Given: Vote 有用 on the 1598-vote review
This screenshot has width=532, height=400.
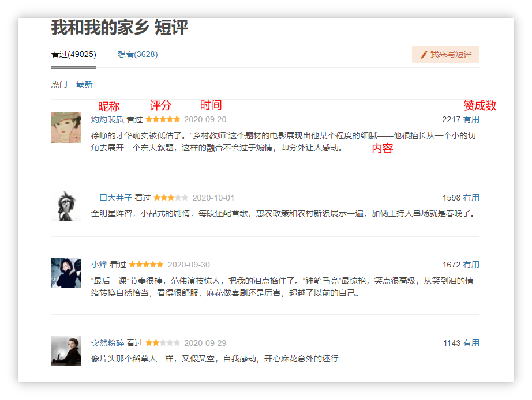Looking at the screenshot, I should (471, 198).
